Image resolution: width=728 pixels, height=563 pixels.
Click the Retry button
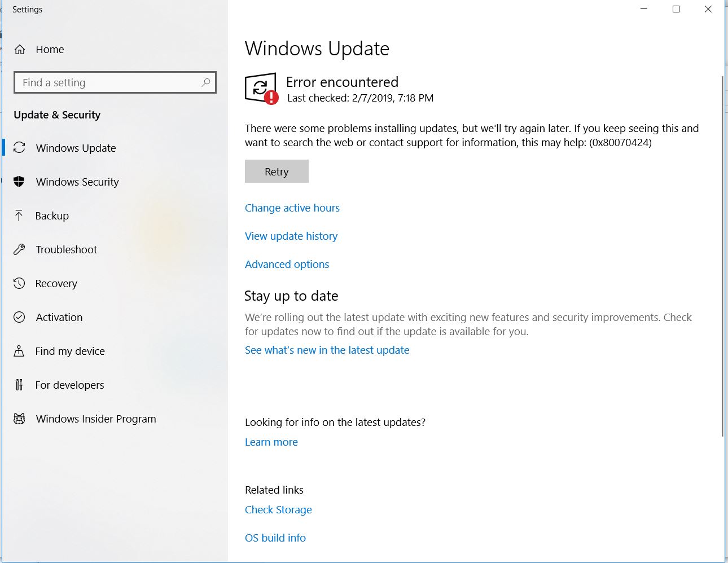(x=277, y=171)
